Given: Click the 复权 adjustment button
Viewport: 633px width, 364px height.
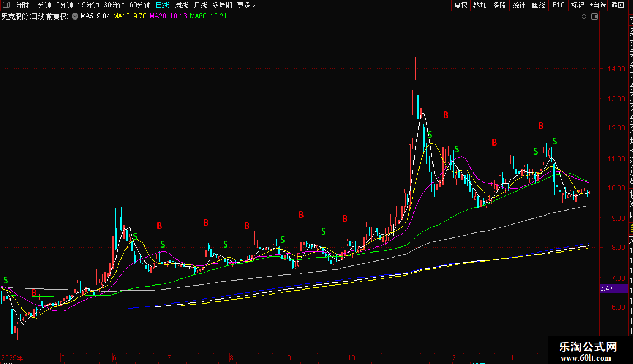Looking at the screenshot, I should (x=460, y=5).
